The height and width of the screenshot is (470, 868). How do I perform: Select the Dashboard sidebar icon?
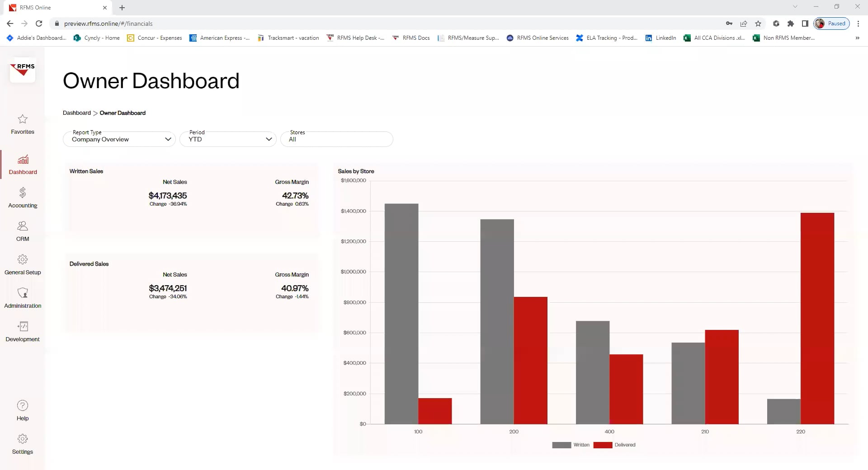click(23, 164)
